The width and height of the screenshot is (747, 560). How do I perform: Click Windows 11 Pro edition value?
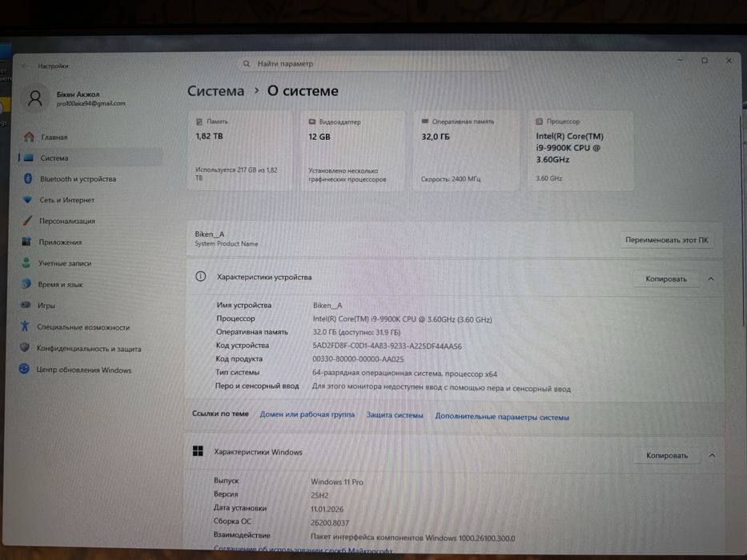coord(337,482)
